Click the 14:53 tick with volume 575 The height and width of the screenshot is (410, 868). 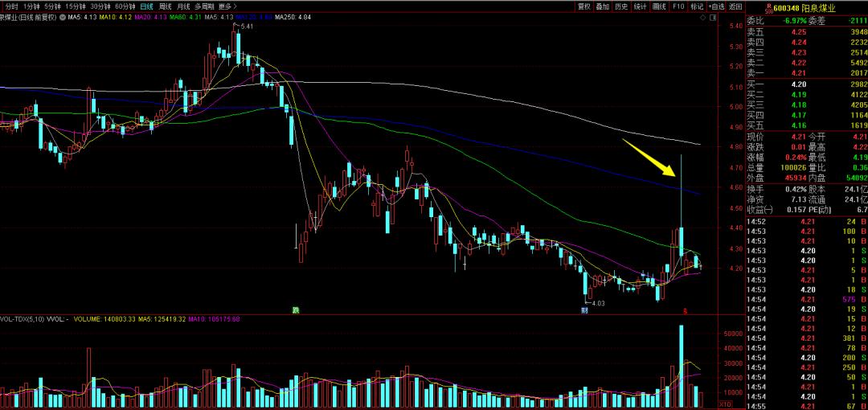(807, 299)
